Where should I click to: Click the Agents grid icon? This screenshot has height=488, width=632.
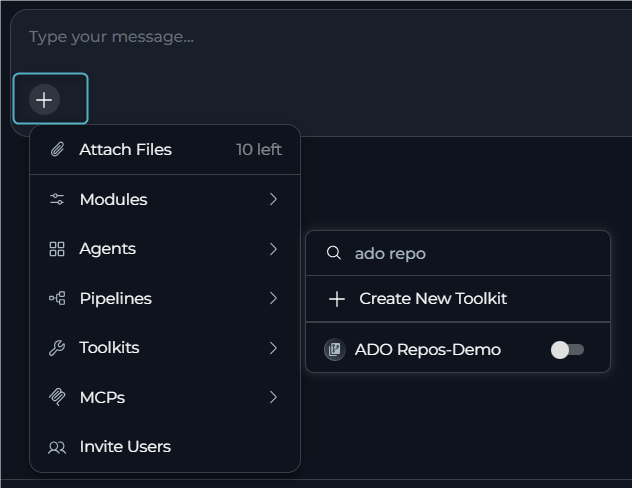(57, 249)
